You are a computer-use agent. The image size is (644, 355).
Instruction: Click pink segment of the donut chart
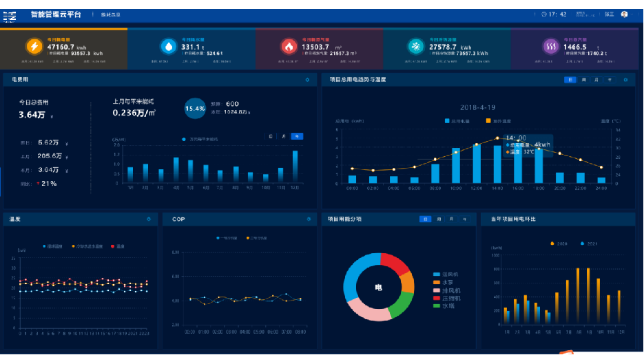click(373, 313)
